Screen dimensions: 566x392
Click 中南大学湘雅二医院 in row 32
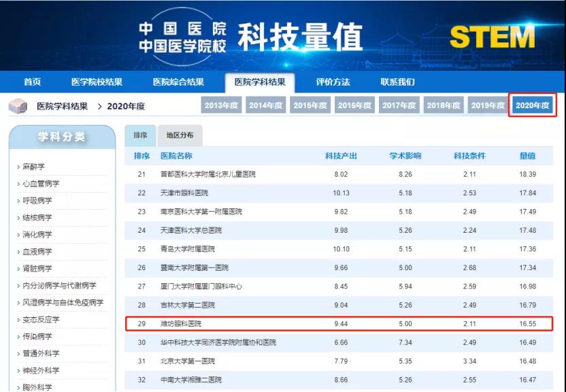(191, 380)
